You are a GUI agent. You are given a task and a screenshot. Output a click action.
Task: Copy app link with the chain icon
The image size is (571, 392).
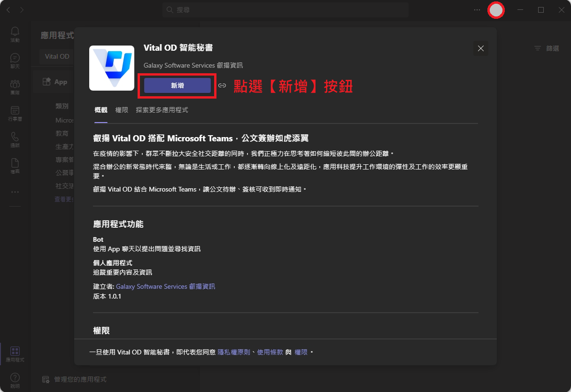coord(222,85)
